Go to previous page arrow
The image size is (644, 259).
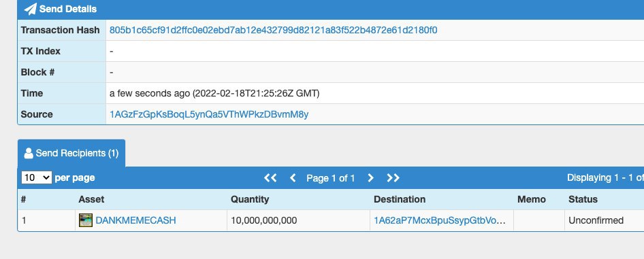pos(293,178)
